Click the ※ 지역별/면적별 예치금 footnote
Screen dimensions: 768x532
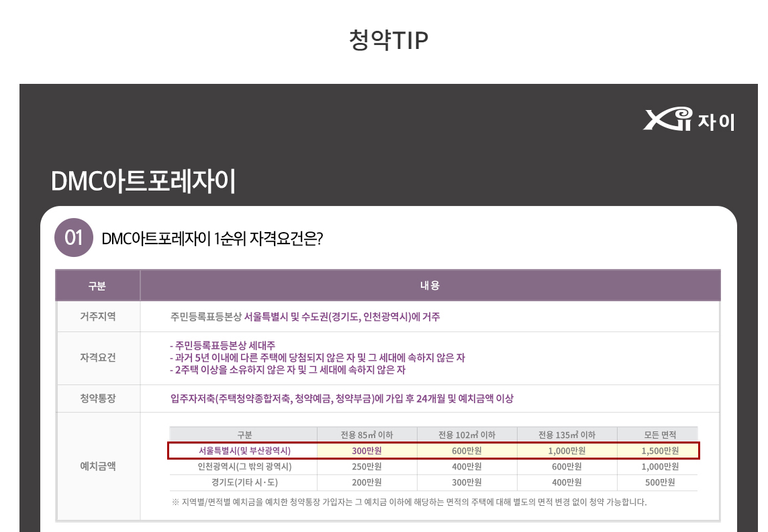tap(409, 502)
